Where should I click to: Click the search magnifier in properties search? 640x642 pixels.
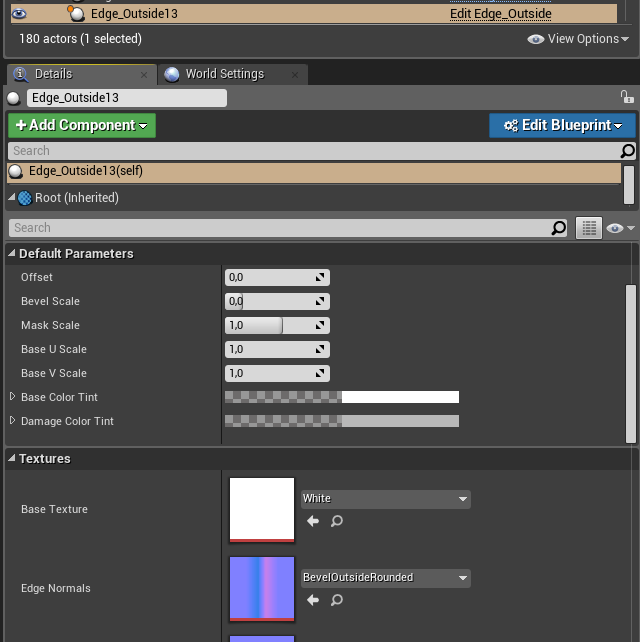pos(559,228)
